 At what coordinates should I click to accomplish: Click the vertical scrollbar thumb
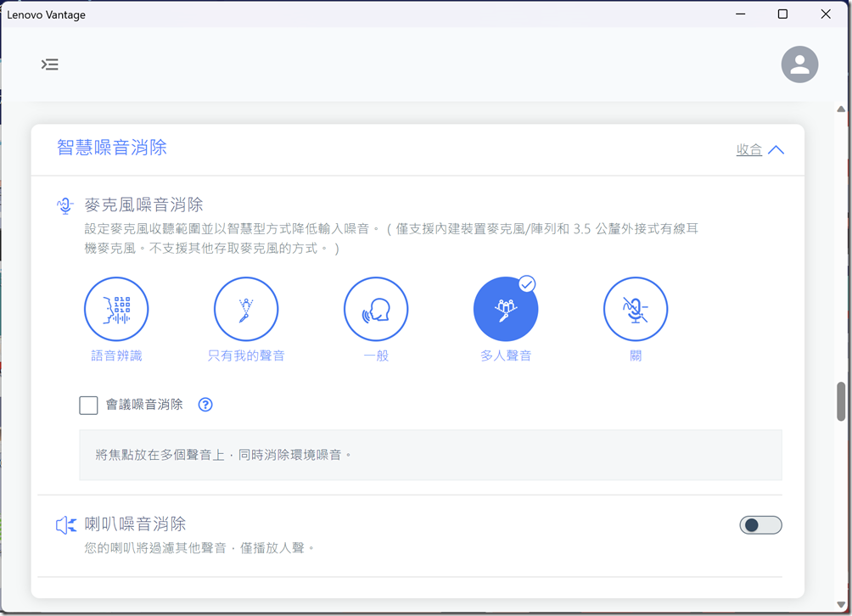pos(841,401)
